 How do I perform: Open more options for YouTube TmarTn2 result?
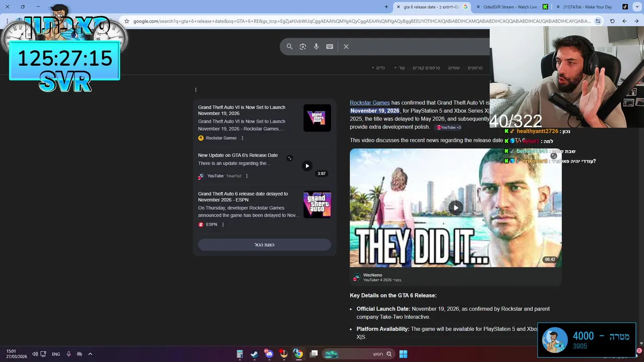247,176
